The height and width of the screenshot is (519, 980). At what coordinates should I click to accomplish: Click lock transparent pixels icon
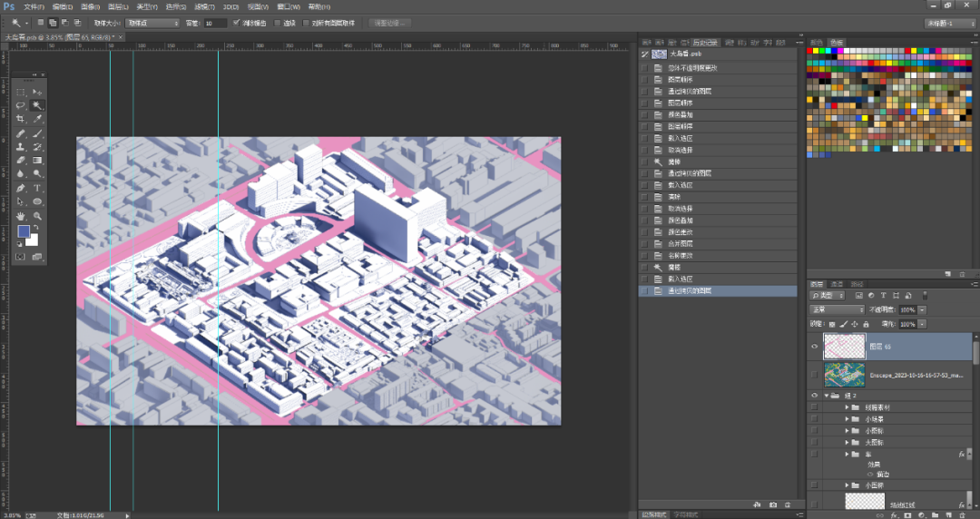click(x=832, y=324)
